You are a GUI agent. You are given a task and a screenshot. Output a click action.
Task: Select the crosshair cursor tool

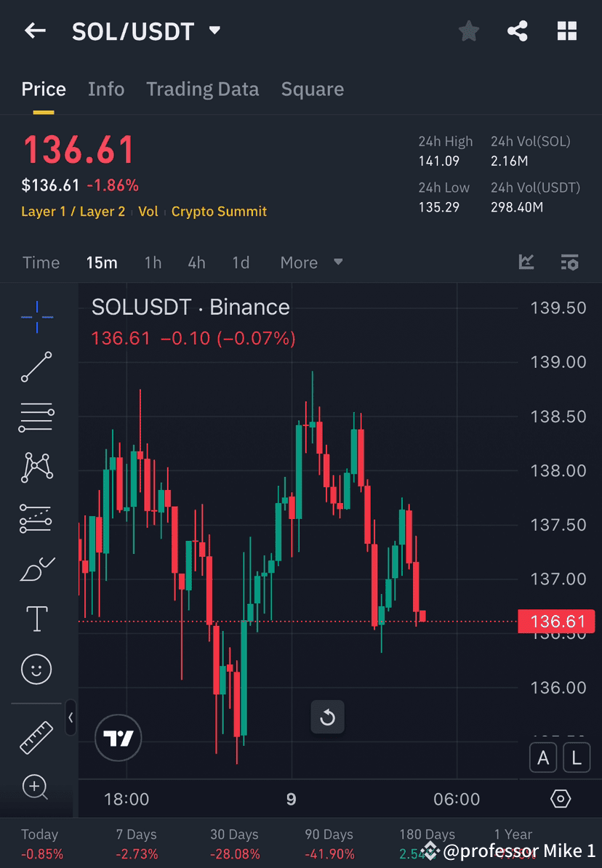pyautogui.click(x=36, y=316)
